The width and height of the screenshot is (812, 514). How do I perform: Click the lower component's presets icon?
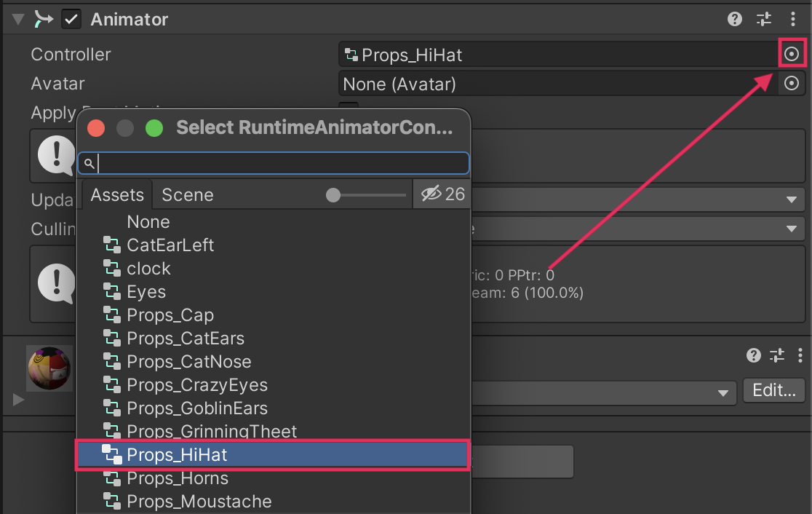(x=777, y=355)
